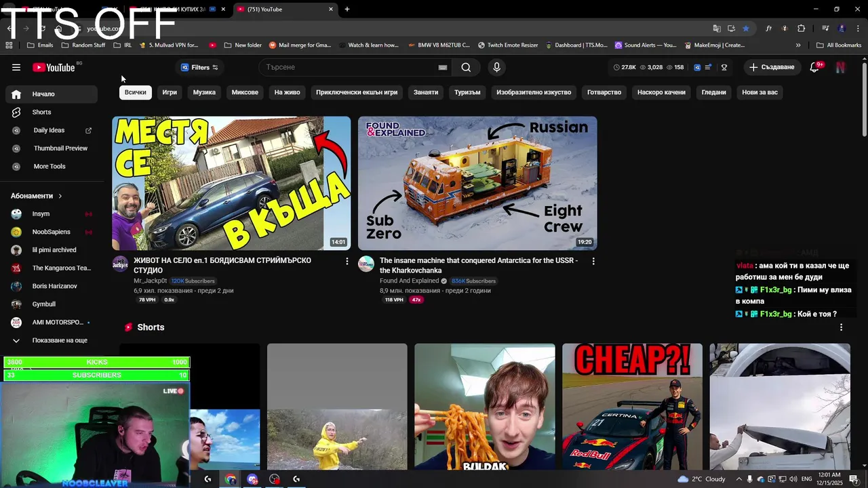Open the AMI MOTORSPO... channel

[52, 322]
